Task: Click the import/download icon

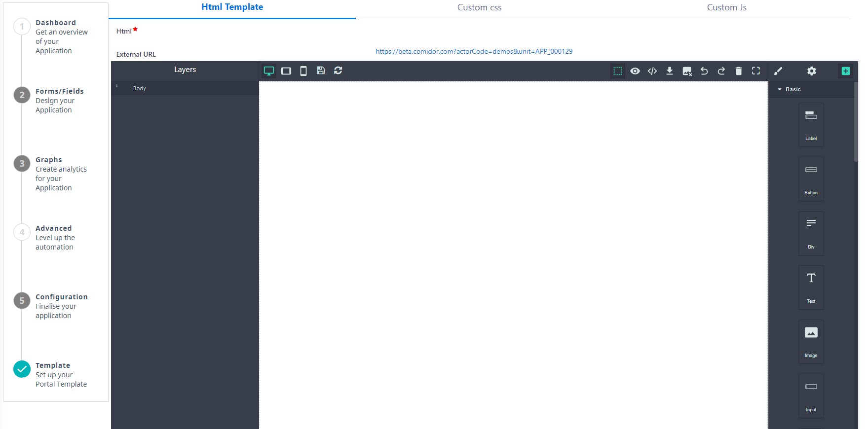Action: [x=670, y=71]
